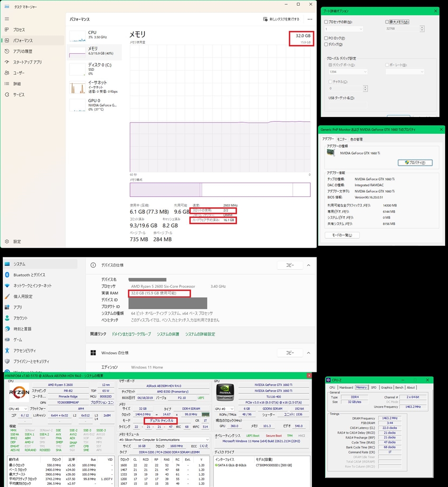Click the memory composition bar in Task Manager
Screen dimensions: 448x487
(220, 189)
